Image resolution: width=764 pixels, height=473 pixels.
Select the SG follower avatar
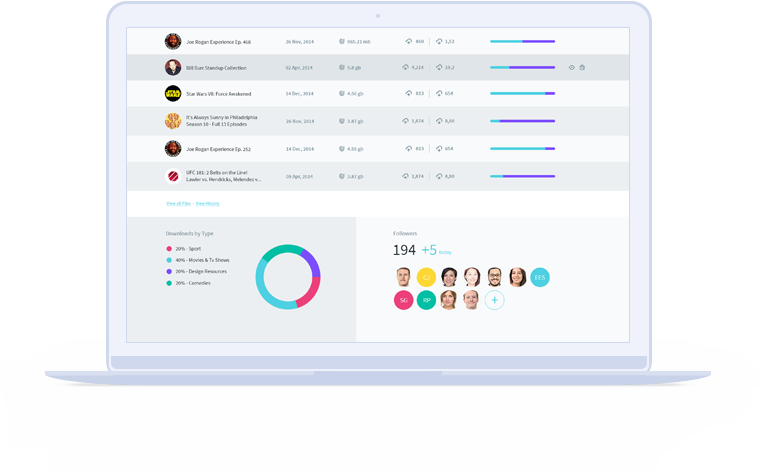[x=403, y=300]
